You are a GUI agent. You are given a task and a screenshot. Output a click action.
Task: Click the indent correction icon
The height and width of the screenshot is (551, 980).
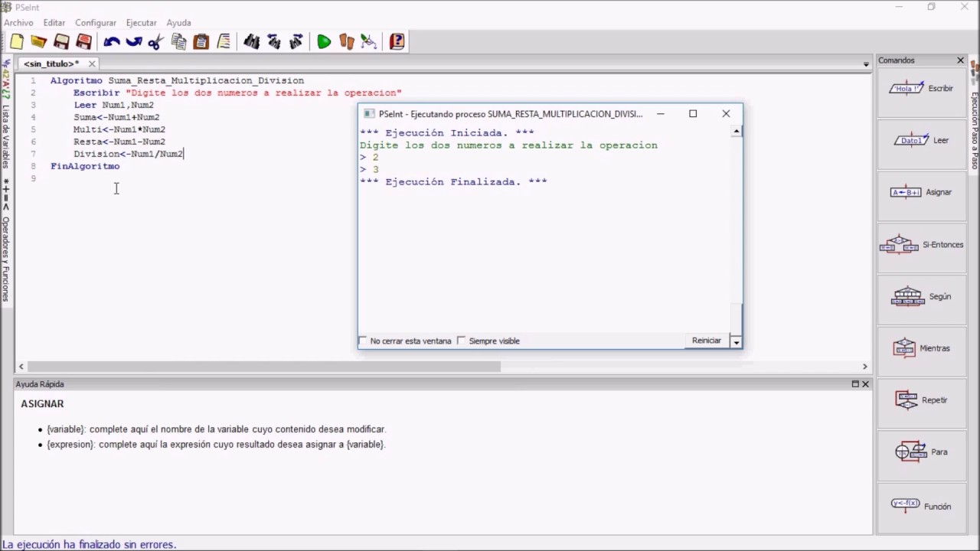pos(224,41)
